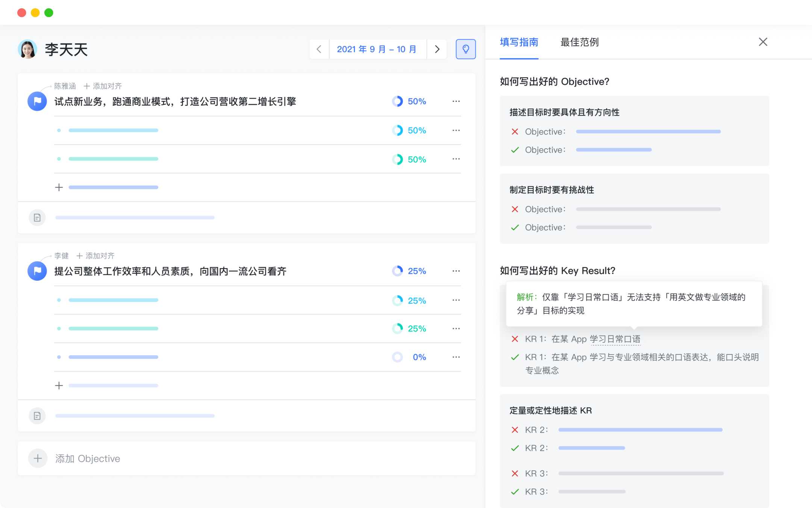Click the card title 制定目标时要有挑战性

click(552, 190)
